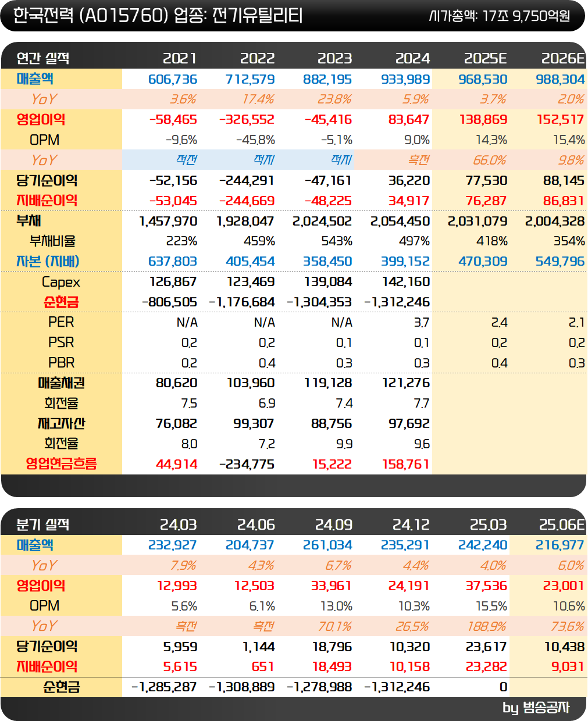Screen dimensions: 588x721
Task: Click the '연간 실적' table header
Action: click(x=43, y=58)
